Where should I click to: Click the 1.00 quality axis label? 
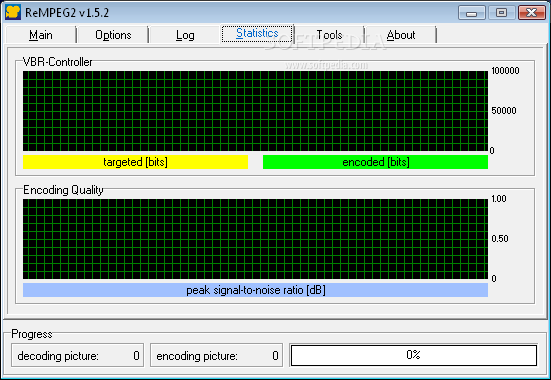(x=499, y=199)
